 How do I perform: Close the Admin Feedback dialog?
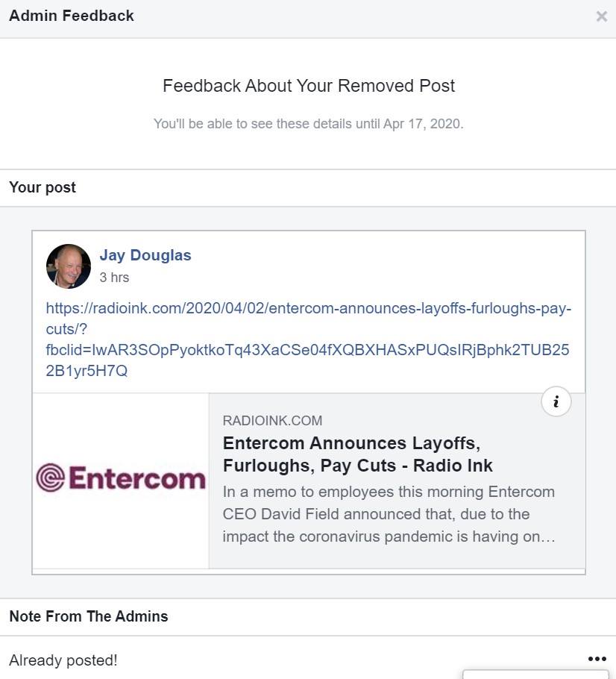(x=601, y=16)
